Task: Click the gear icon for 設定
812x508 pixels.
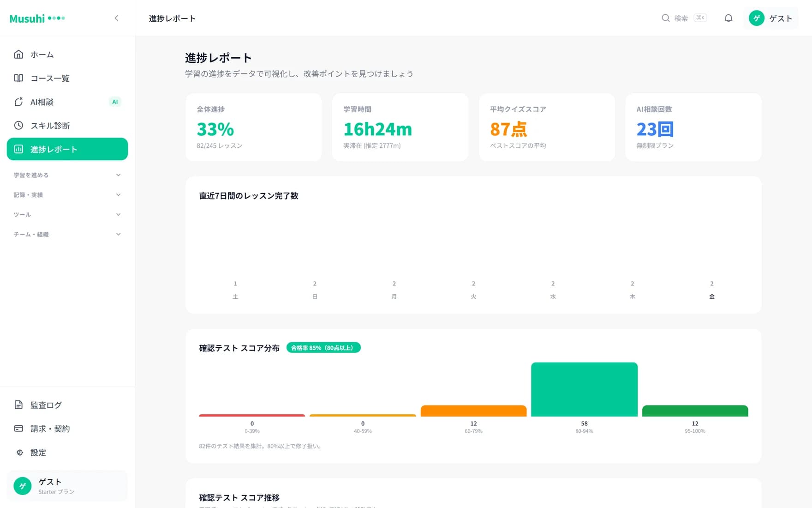Action: click(x=19, y=453)
